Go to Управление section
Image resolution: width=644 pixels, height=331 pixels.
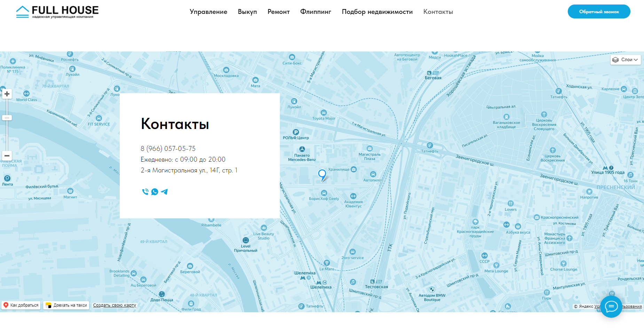(208, 11)
